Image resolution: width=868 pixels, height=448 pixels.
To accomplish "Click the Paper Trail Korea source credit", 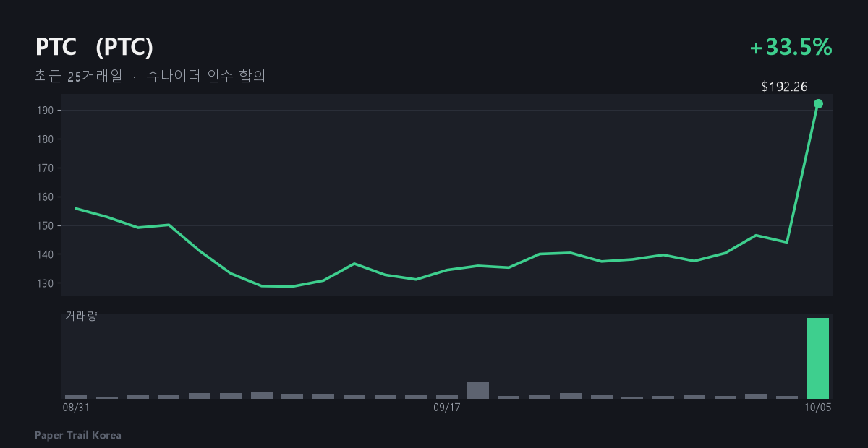I will tap(78, 435).
